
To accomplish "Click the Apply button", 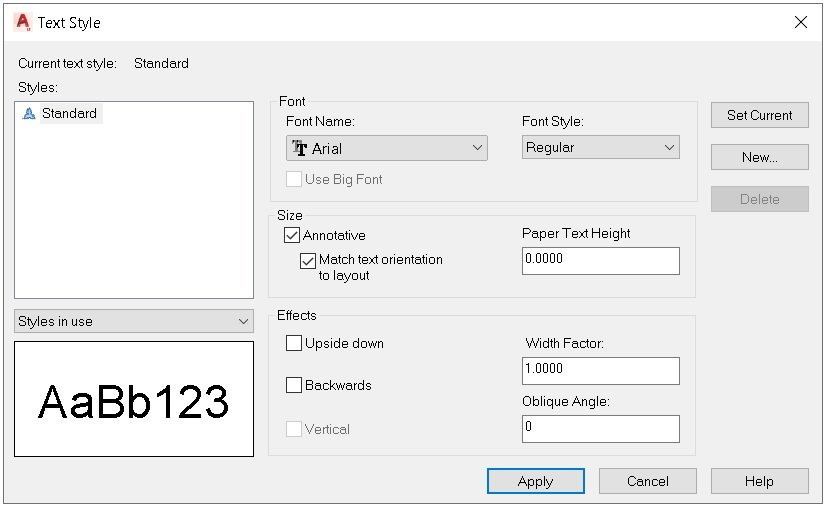I will (x=536, y=481).
